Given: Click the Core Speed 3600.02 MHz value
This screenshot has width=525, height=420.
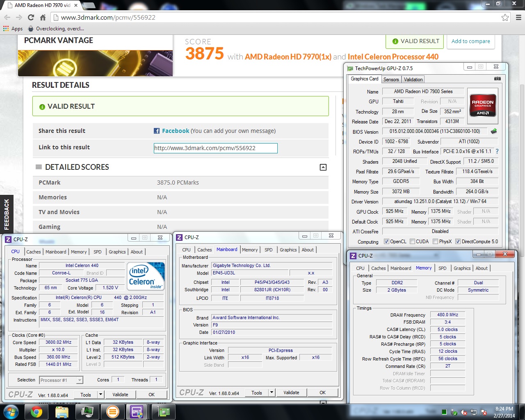Looking at the screenshot, I should pyautogui.click(x=59, y=342).
